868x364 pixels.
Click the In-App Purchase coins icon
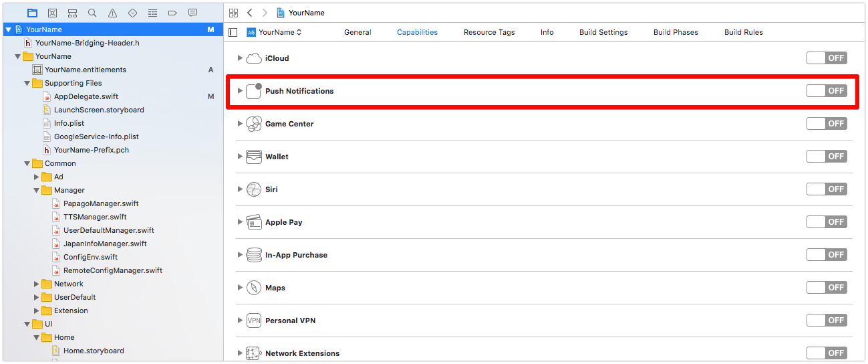click(254, 255)
